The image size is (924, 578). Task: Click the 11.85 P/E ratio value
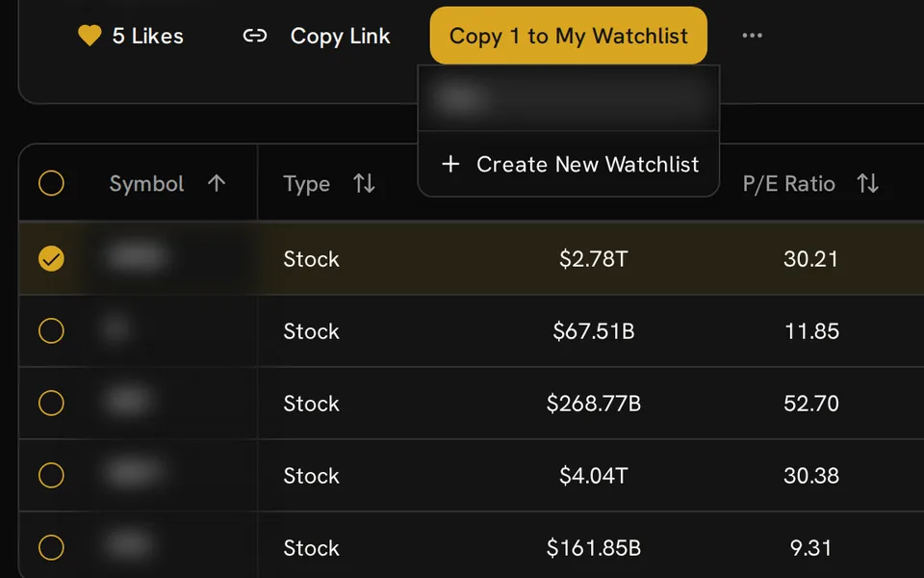coord(811,330)
